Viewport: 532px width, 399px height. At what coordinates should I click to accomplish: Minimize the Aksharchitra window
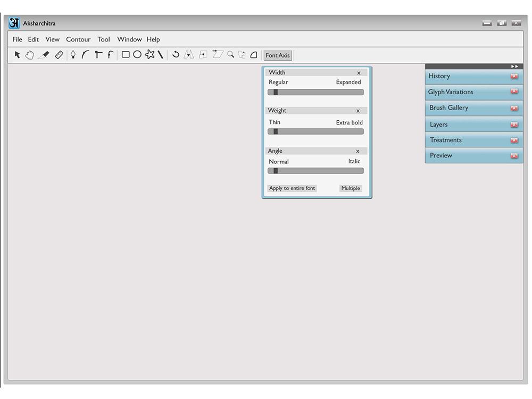pyautogui.click(x=487, y=23)
